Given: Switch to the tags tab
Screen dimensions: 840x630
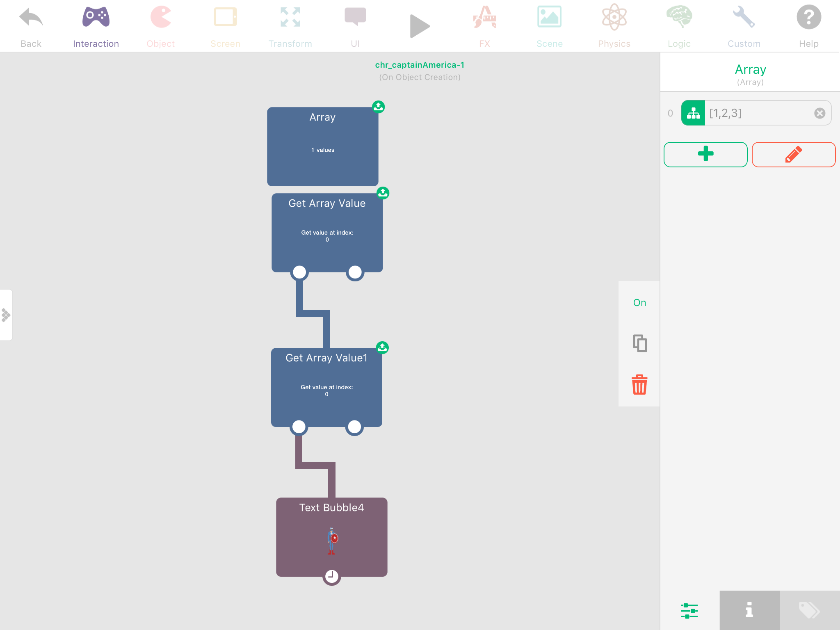Looking at the screenshot, I should pos(810,610).
